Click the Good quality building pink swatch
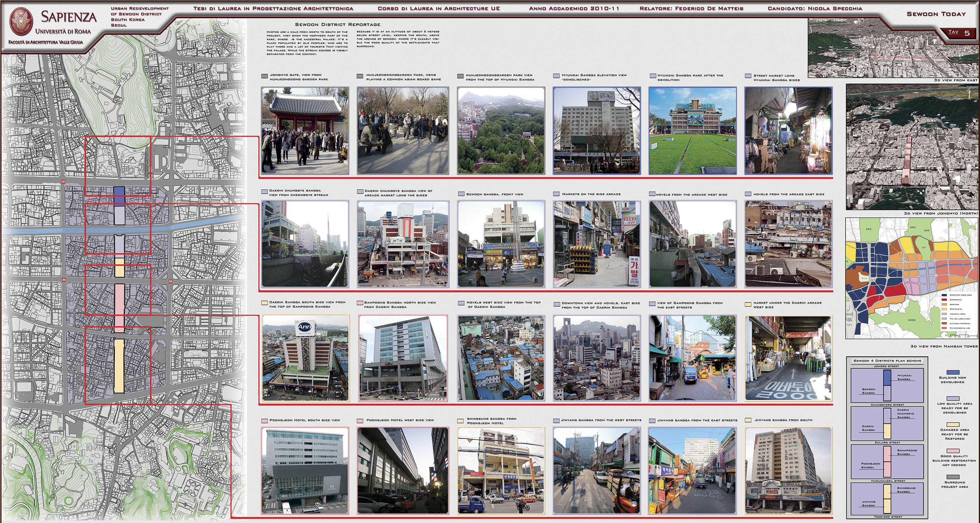 pos(953,451)
